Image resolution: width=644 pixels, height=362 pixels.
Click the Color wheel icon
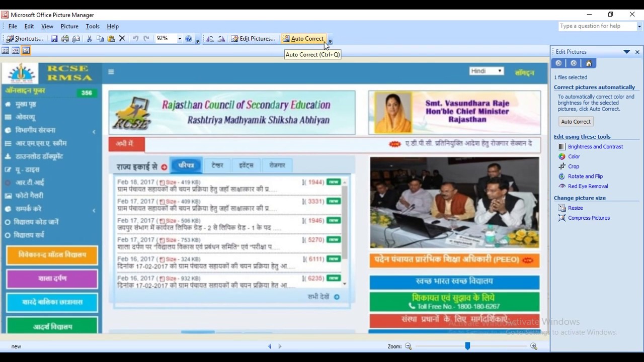(562, 157)
